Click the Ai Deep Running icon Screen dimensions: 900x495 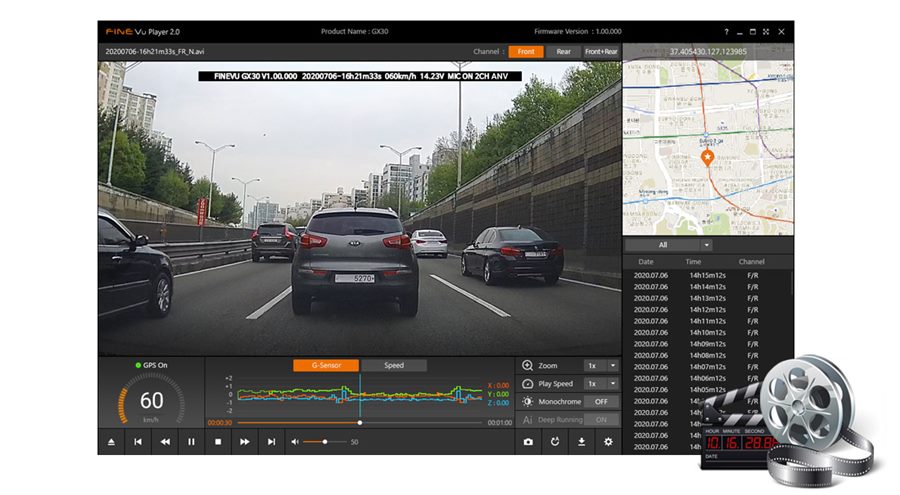coord(527,420)
